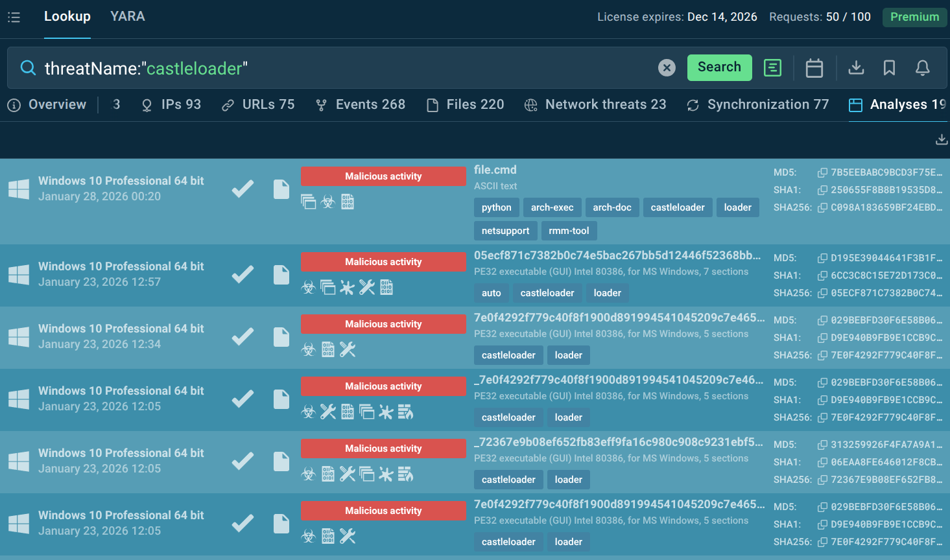Copy MD5 D195E39044641F3B1F hash

pos(822,258)
